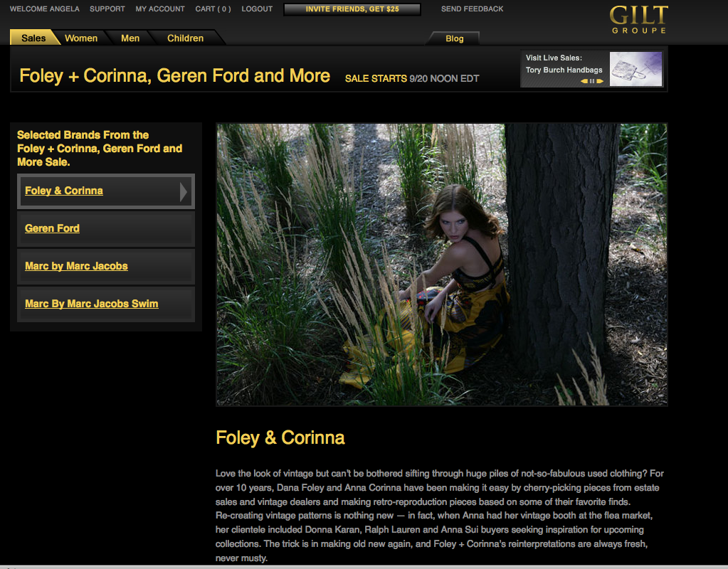The width and height of the screenshot is (728, 569).
Task: Open the Geren Ford brand link
Action: click(x=52, y=228)
